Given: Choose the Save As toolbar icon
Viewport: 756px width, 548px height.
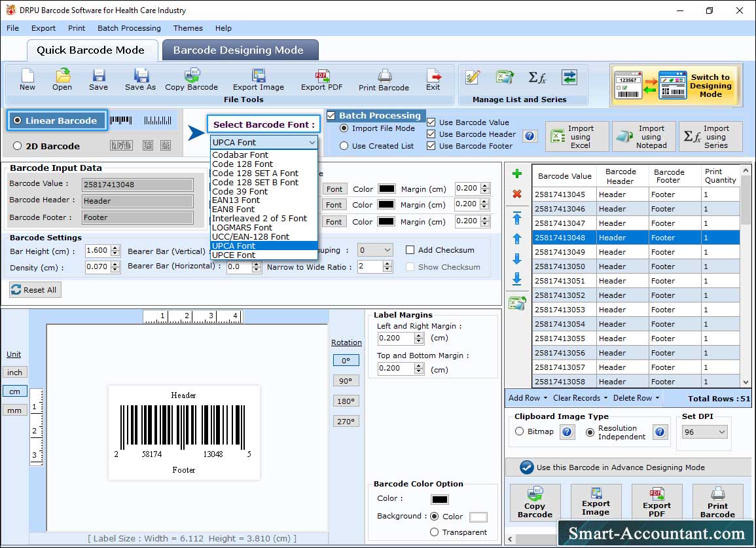Looking at the screenshot, I should tap(140, 80).
